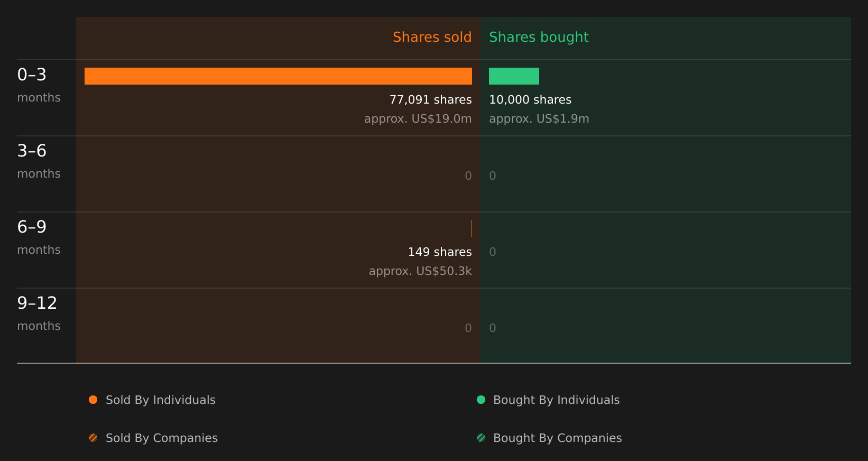Click the striped Sold By Companies legend icon

93,438
